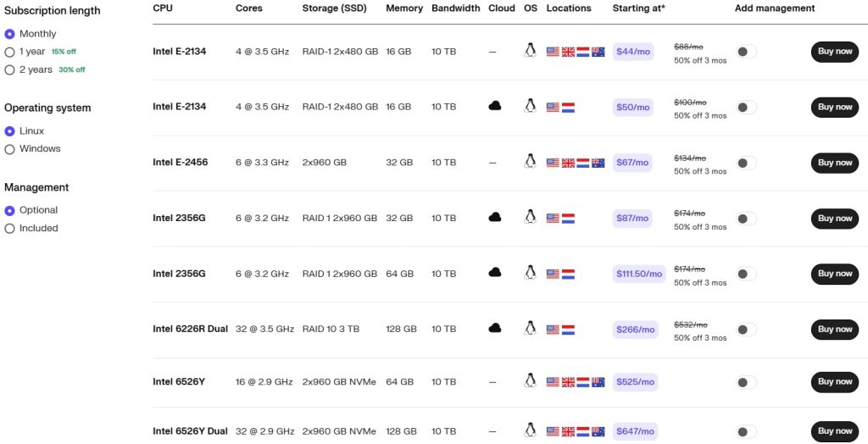Select Windows as the operating system
This screenshot has height=444, width=868.
pos(9,149)
